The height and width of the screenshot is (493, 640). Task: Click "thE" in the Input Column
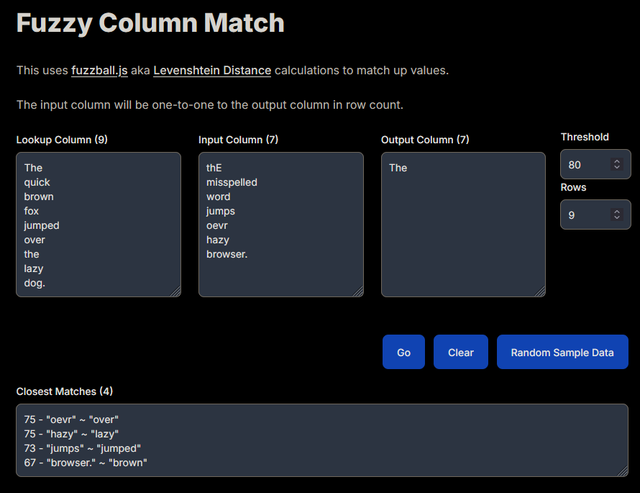tap(214, 168)
